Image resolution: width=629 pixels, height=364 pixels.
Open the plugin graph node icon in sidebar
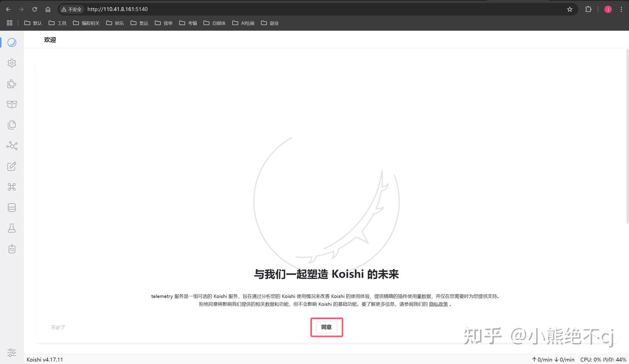[12, 146]
